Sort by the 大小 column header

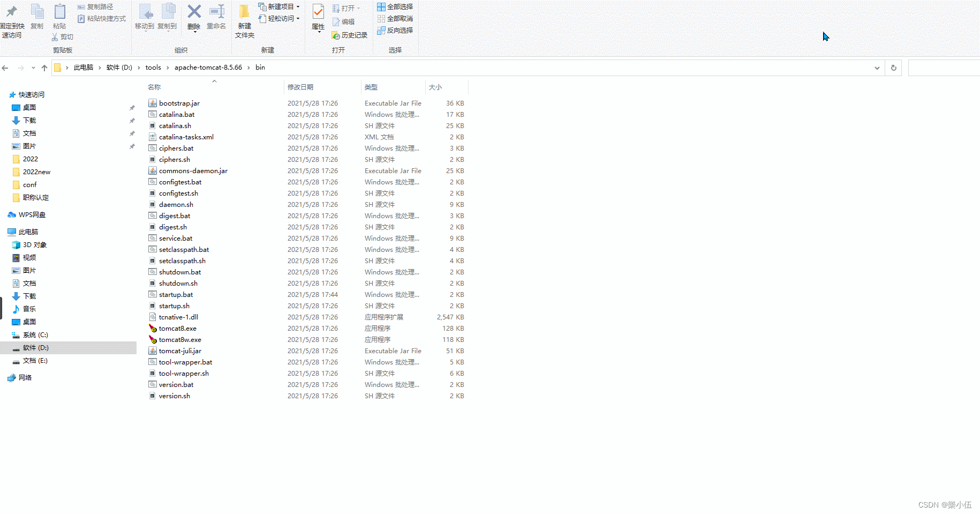click(x=435, y=87)
